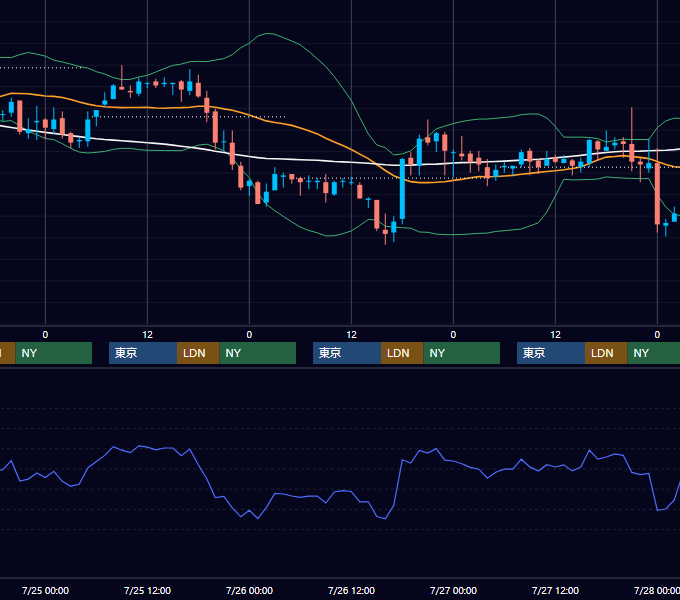The height and width of the screenshot is (600, 680).
Task: Click the tall red candlestick at 7/28 00:00
Action: pyautogui.click(x=657, y=193)
